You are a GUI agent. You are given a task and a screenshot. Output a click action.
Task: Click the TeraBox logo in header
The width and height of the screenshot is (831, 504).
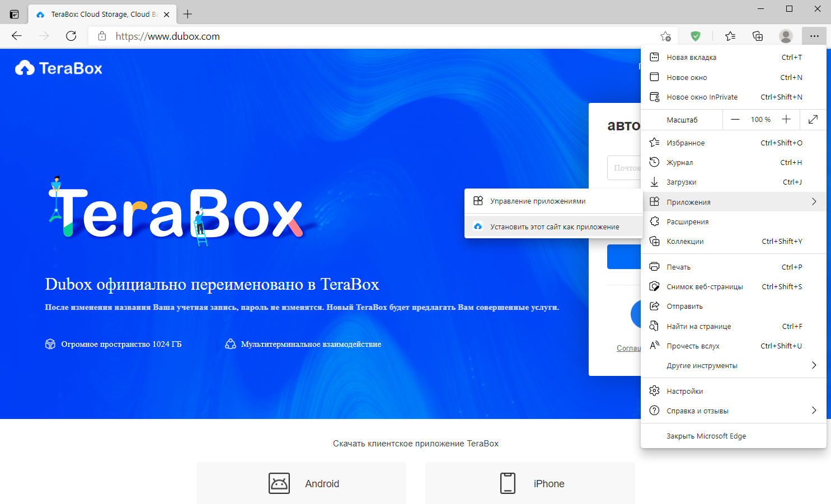(59, 68)
